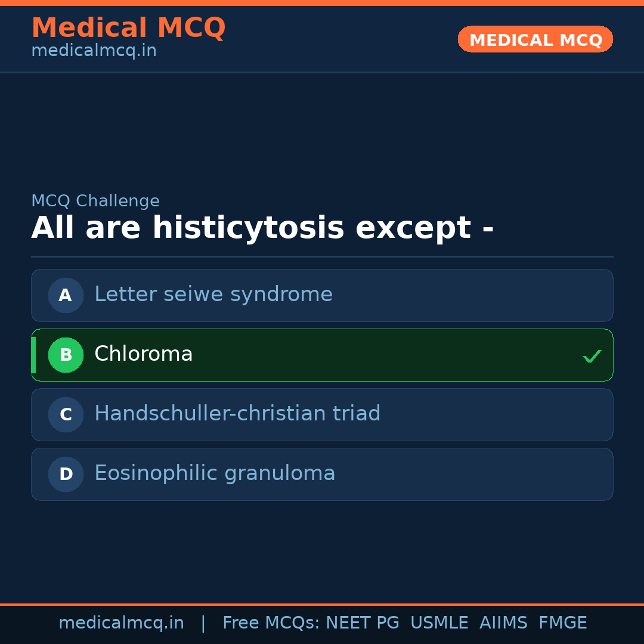The image size is (644, 644).
Task: Open the Medical MCQ header title
Action: tap(128, 28)
